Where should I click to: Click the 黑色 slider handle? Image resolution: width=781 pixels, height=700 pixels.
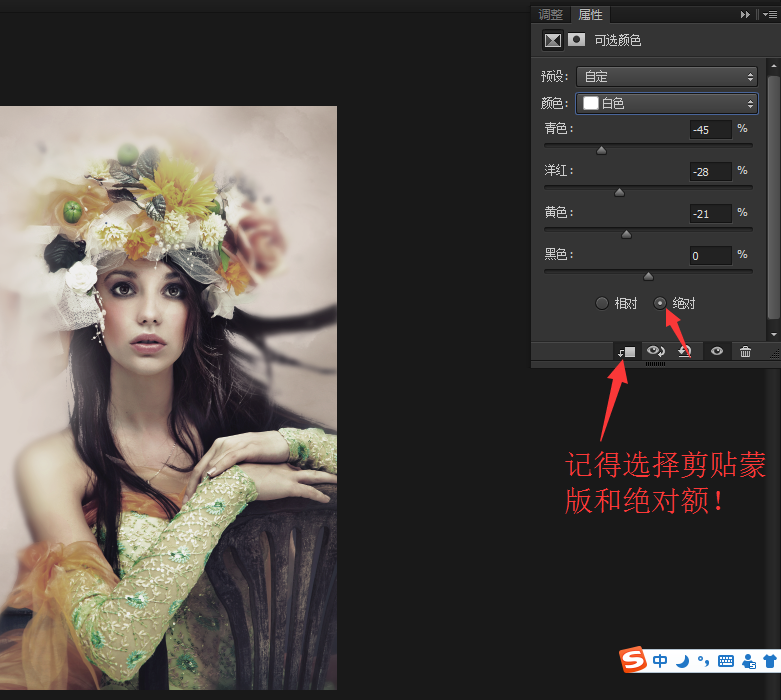648,276
